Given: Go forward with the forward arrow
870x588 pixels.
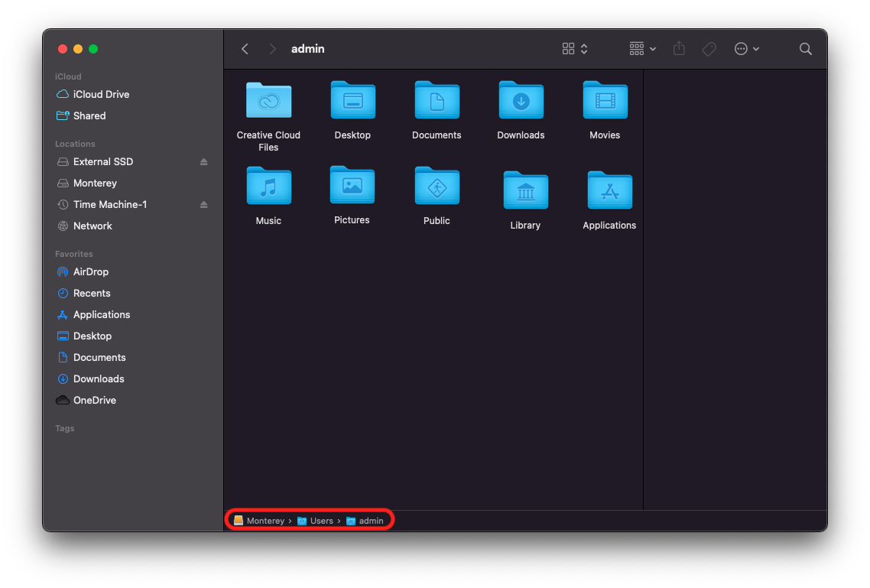Looking at the screenshot, I should coord(272,49).
